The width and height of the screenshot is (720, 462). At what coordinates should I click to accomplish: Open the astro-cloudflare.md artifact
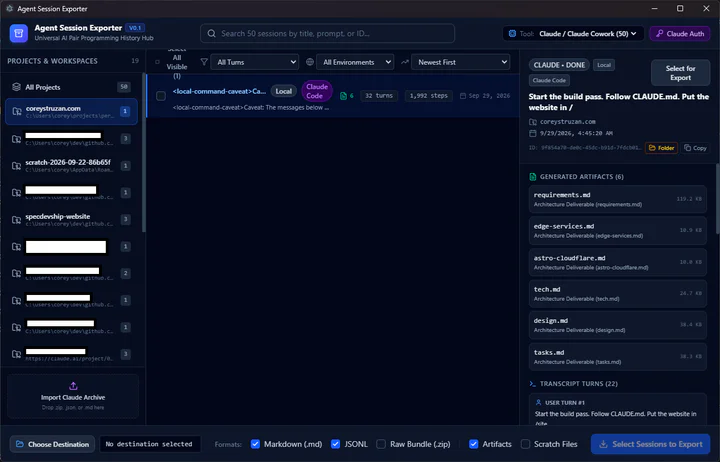click(618, 262)
